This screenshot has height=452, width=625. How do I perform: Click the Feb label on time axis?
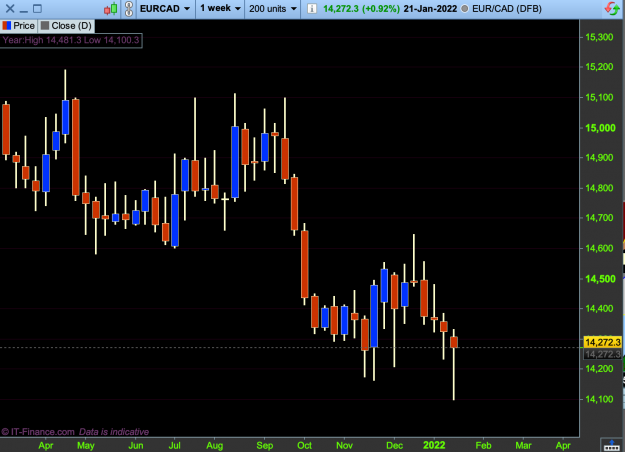(483, 445)
